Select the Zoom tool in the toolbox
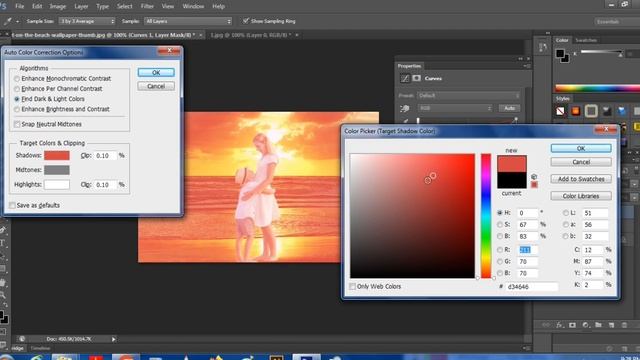This screenshot has width=640, height=360. [x=3, y=295]
